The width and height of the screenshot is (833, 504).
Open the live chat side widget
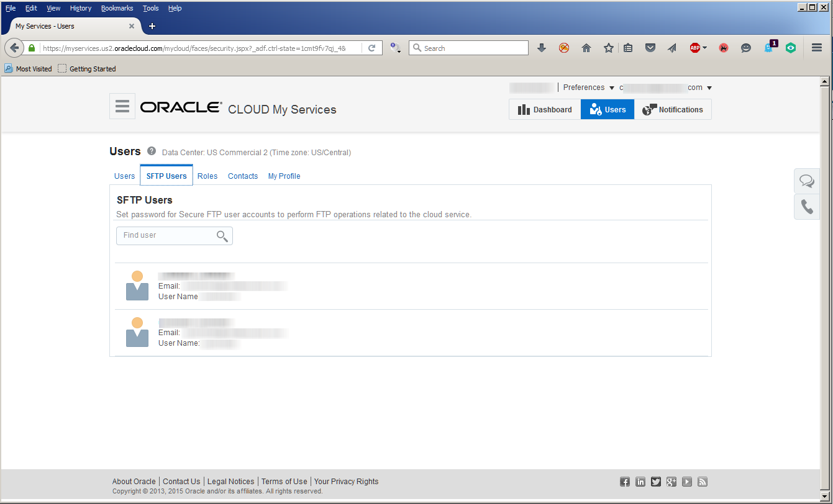coord(807,181)
